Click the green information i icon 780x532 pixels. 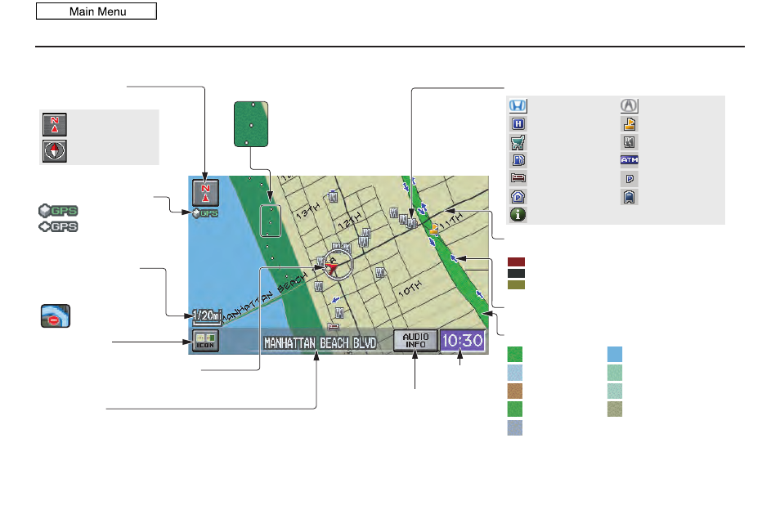(518, 215)
